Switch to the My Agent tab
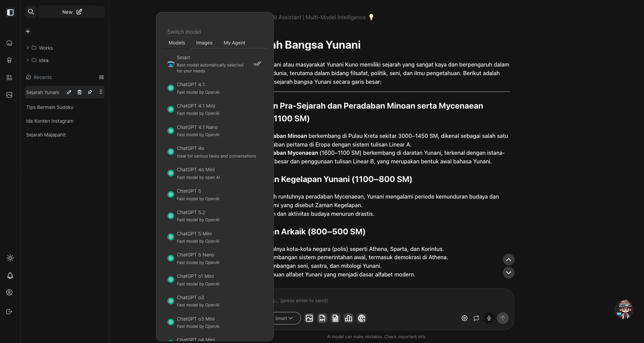The height and width of the screenshot is (343, 644). coord(234,43)
